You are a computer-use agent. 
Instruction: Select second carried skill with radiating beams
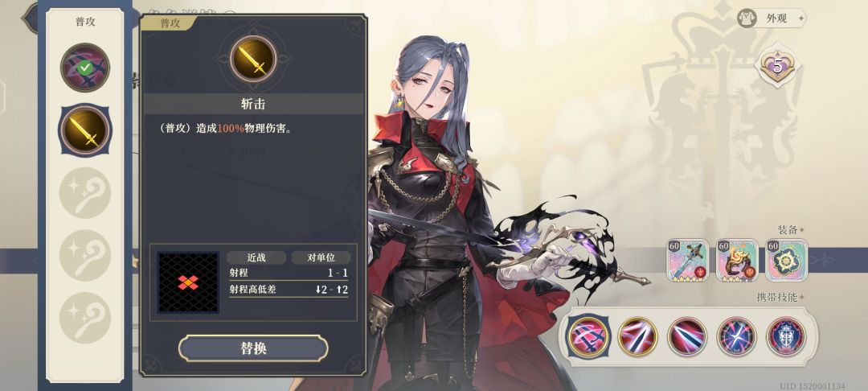[637, 336]
